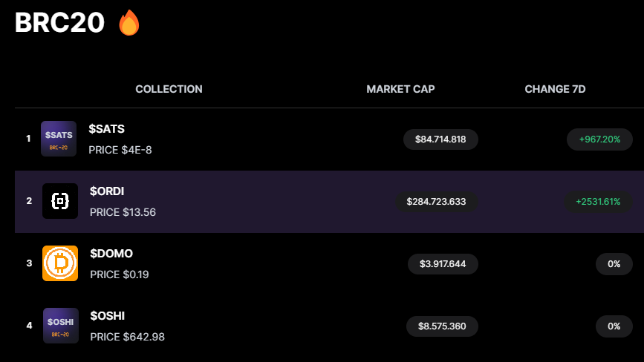
Task: Open the $OSHI collection name link
Action: 108,316
